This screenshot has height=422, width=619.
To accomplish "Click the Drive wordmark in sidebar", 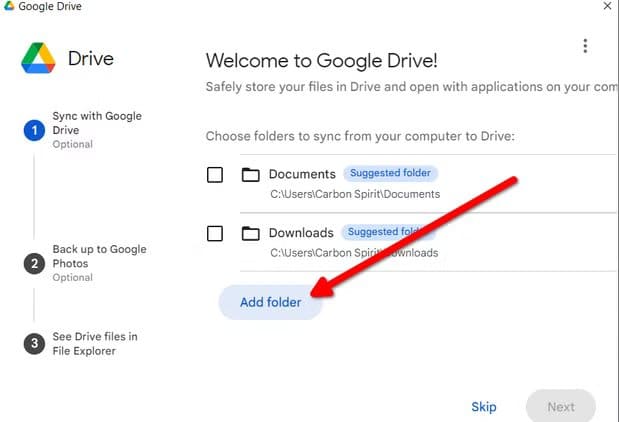I will [x=91, y=58].
